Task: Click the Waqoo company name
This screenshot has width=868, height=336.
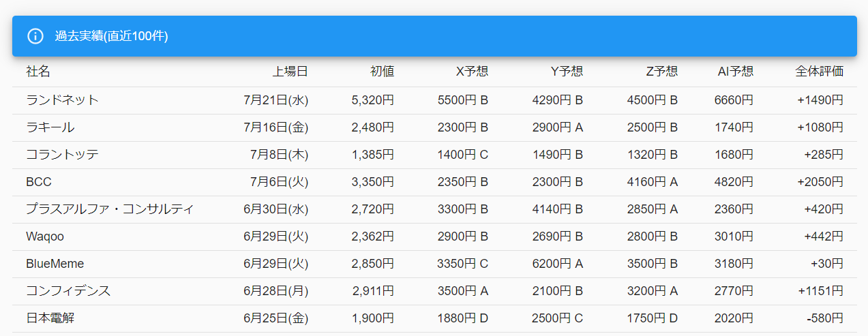Action: pos(45,236)
